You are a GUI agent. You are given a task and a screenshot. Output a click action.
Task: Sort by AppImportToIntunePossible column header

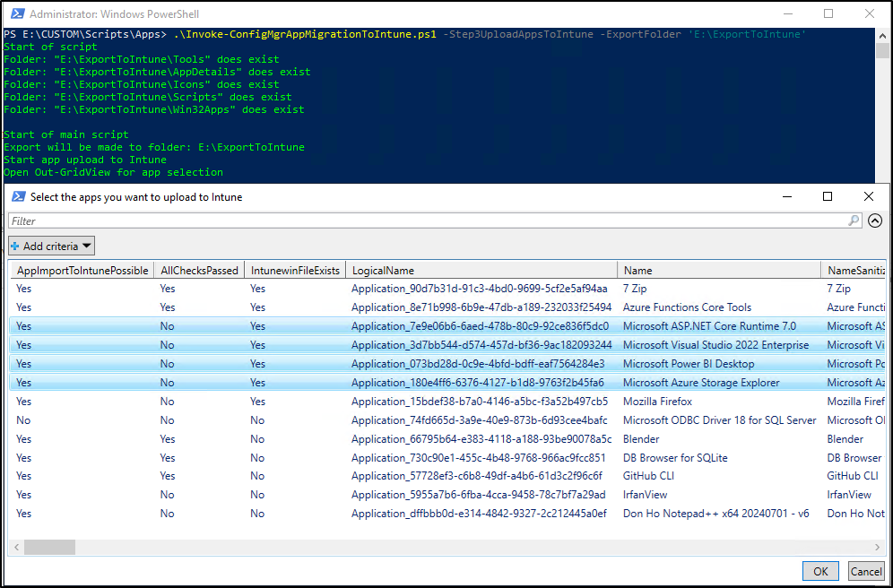coord(82,271)
